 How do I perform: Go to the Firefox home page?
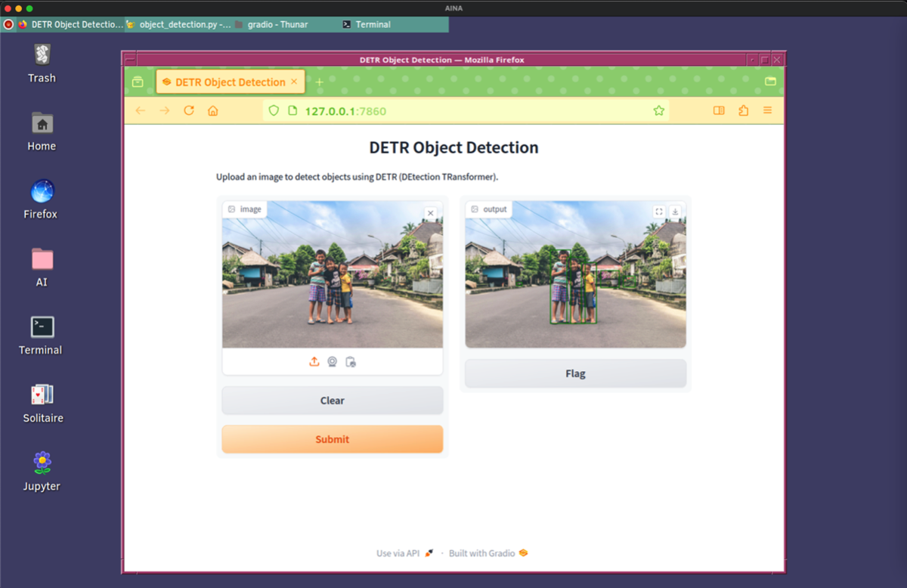213,111
